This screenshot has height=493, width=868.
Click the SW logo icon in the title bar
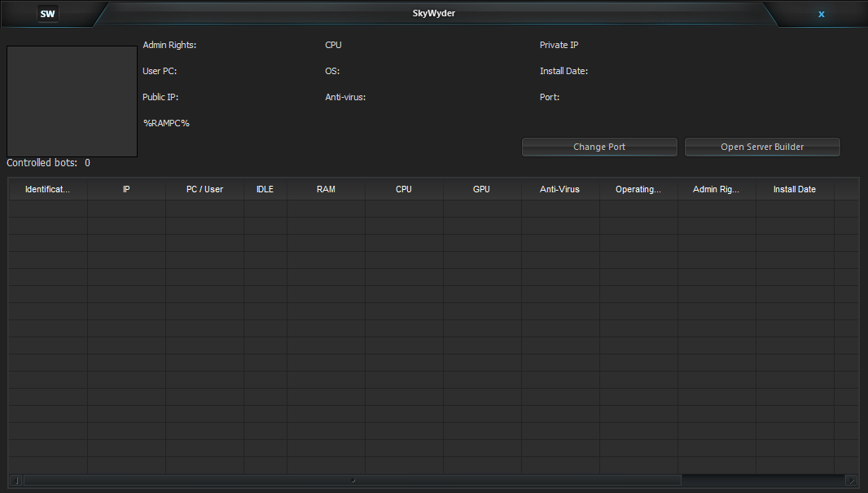tap(48, 14)
